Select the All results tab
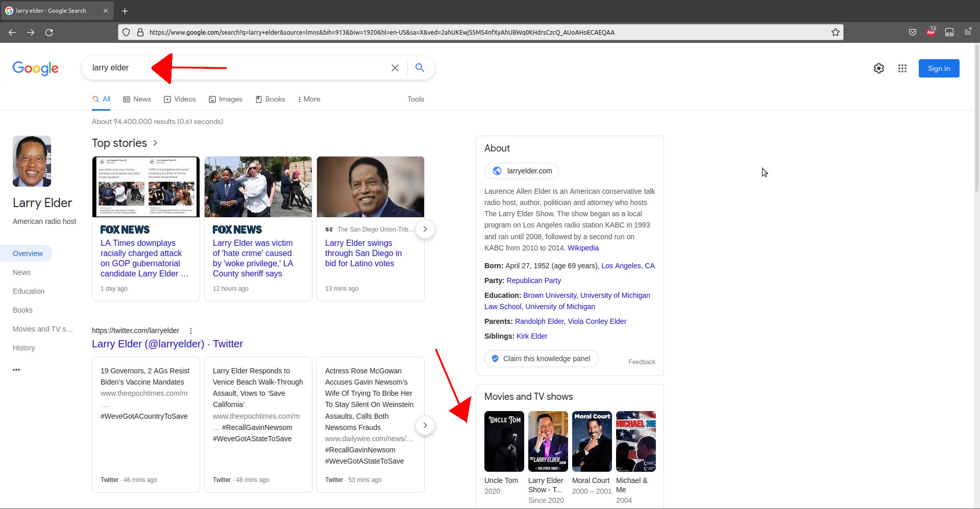Image resolution: width=980 pixels, height=509 pixels. [x=102, y=99]
